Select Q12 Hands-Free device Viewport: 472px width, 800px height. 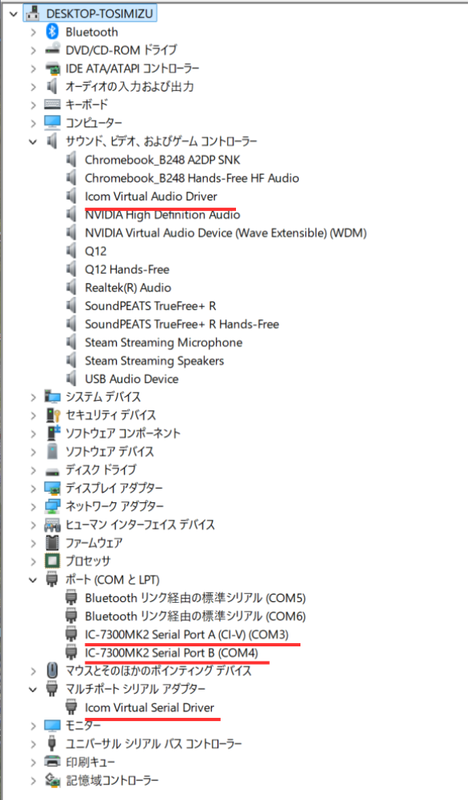point(127,269)
